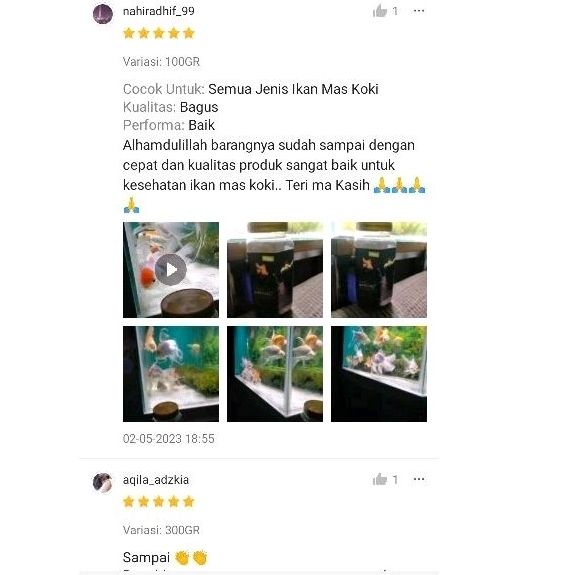575x575 pixels.
Task: Play the goldfish review video
Action: (171, 270)
